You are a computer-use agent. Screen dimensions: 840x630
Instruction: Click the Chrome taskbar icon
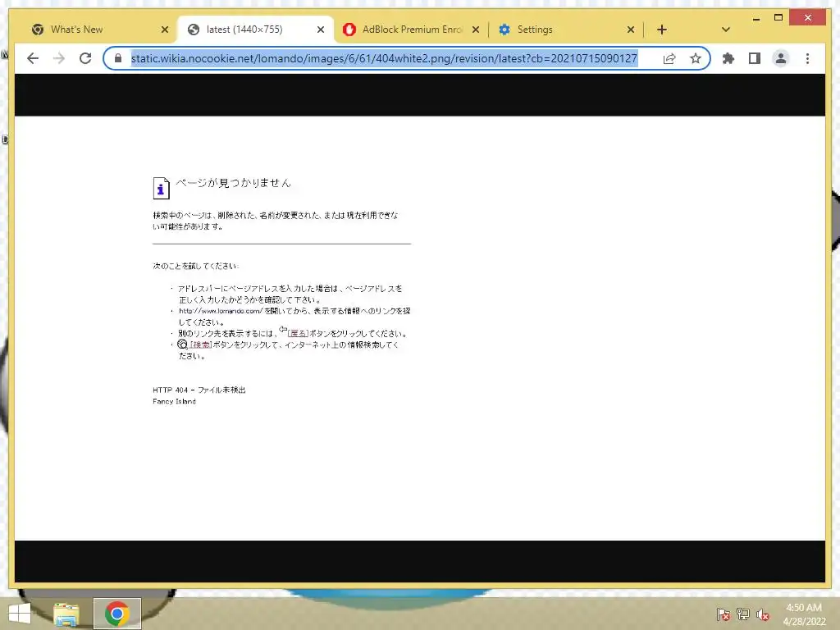click(x=116, y=614)
